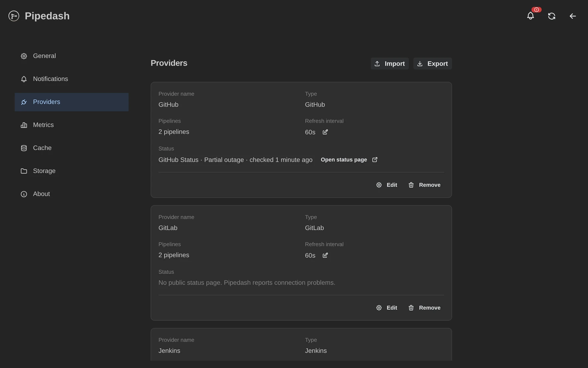Click the General gear icon in sidebar
Screen dimensions: 588x368
click(24, 56)
